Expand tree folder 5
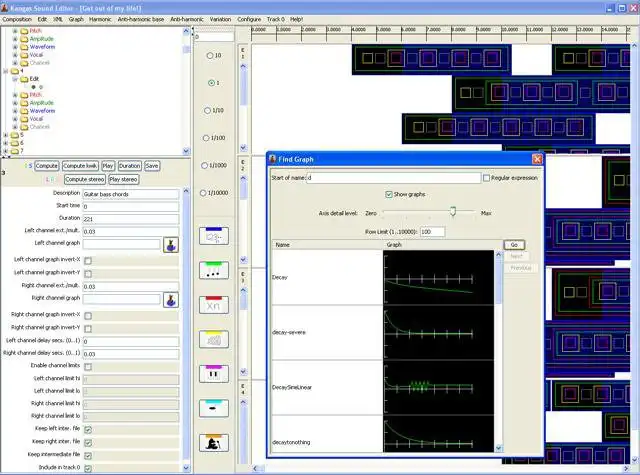This screenshot has height=475, width=640. pos(6,134)
